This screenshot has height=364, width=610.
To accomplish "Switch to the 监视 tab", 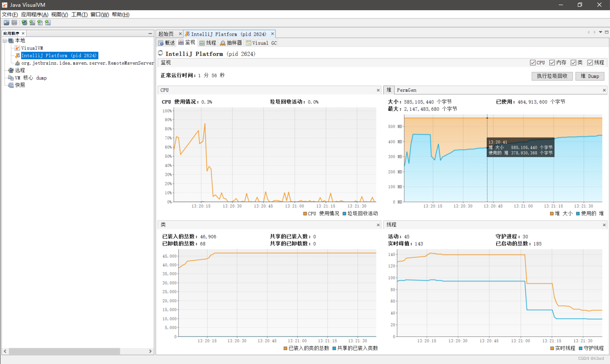I will click(x=187, y=43).
